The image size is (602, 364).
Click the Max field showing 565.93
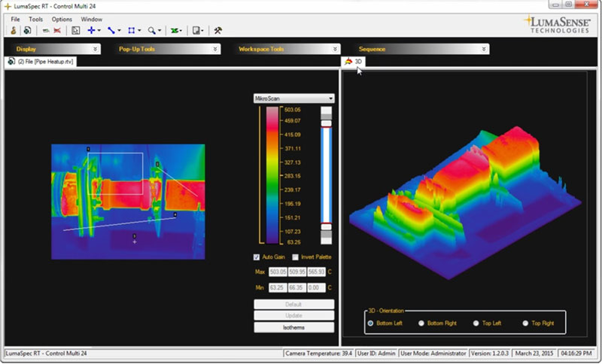pos(316,272)
